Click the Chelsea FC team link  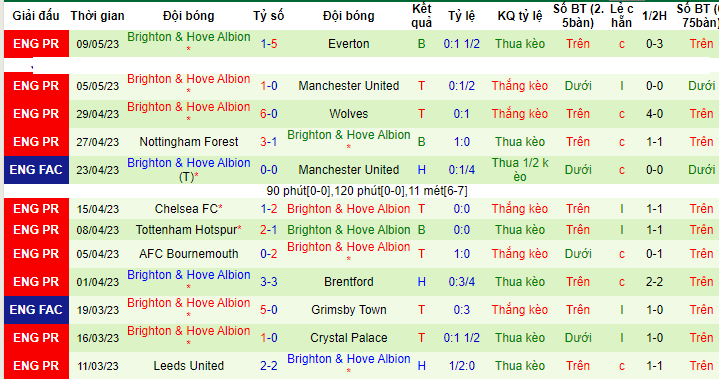click(186, 209)
